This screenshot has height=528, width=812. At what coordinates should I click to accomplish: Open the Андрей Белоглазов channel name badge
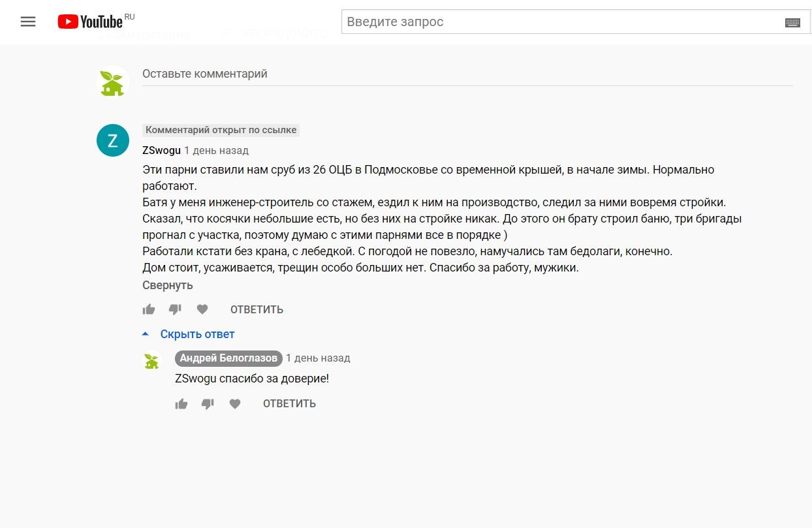[x=228, y=358]
